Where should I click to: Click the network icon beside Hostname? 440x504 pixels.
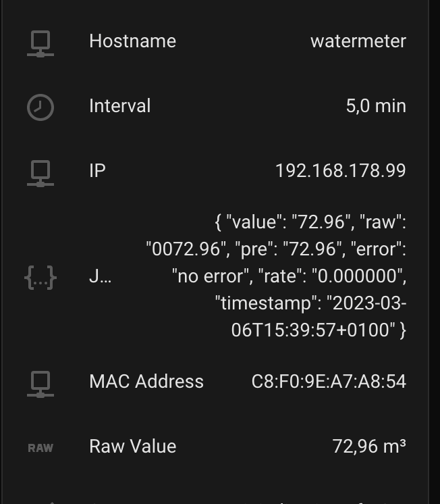[40, 42]
